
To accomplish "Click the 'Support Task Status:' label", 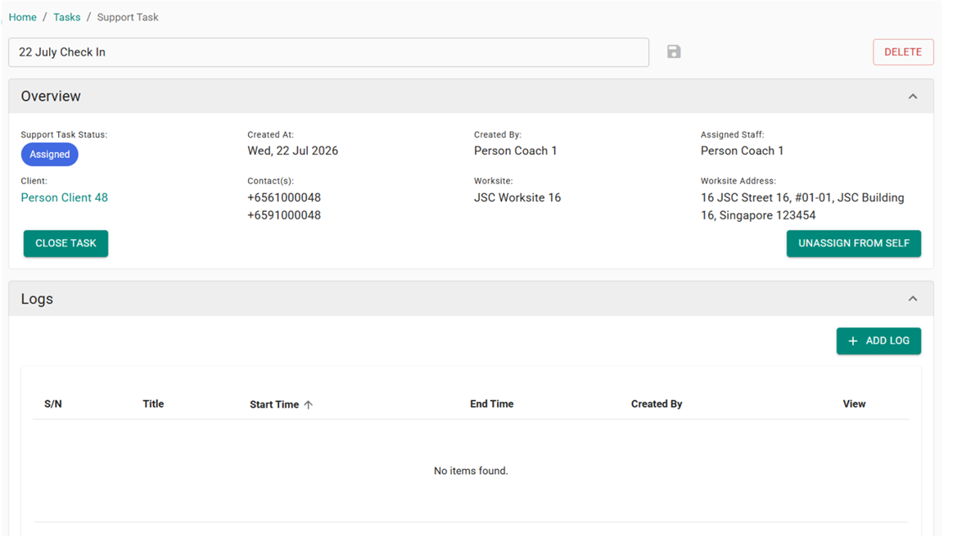I will point(64,134).
